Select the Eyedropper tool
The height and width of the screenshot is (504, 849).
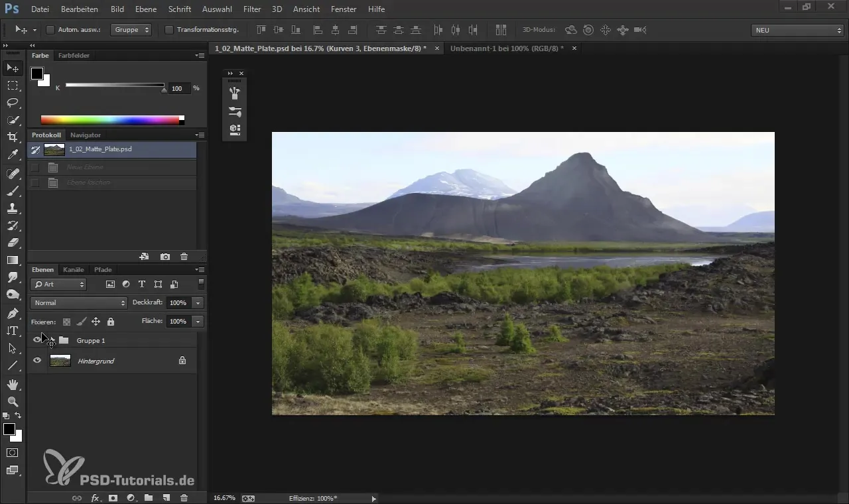pos(13,155)
